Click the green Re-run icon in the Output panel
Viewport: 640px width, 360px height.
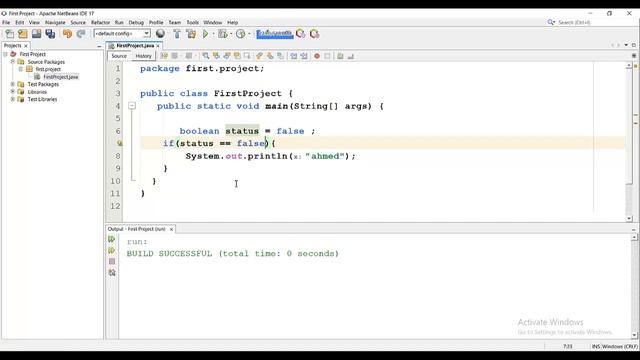[111, 239]
